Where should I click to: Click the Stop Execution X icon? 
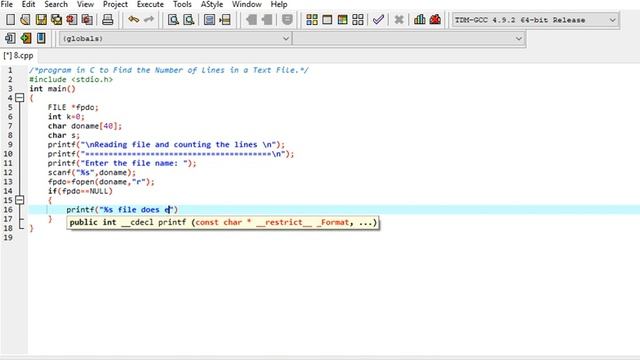(399, 20)
